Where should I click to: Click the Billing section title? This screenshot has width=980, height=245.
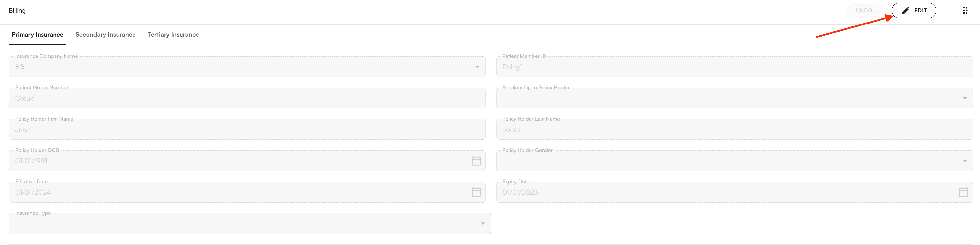17,11
